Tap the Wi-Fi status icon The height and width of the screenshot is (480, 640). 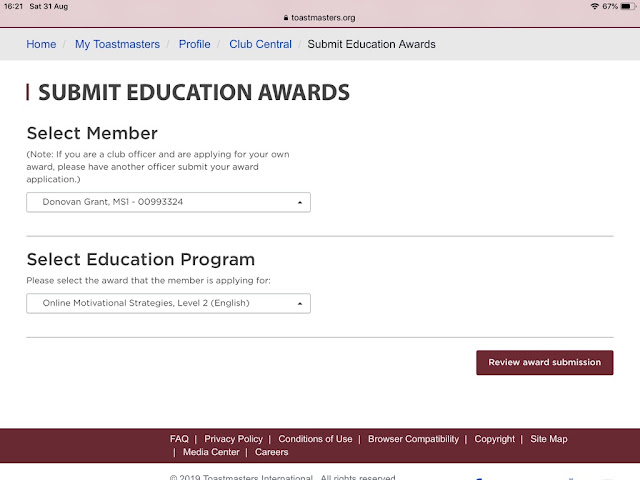(595, 6)
